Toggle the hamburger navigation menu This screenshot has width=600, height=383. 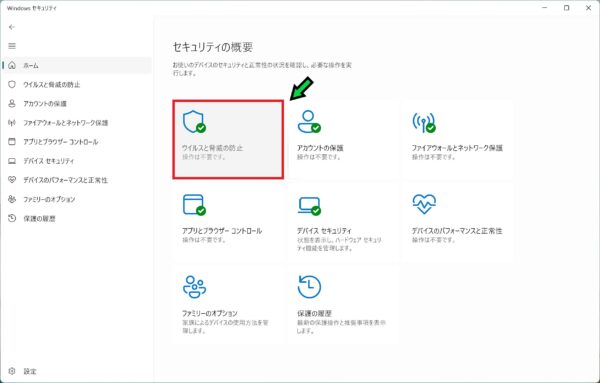pyautogui.click(x=12, y=46)
